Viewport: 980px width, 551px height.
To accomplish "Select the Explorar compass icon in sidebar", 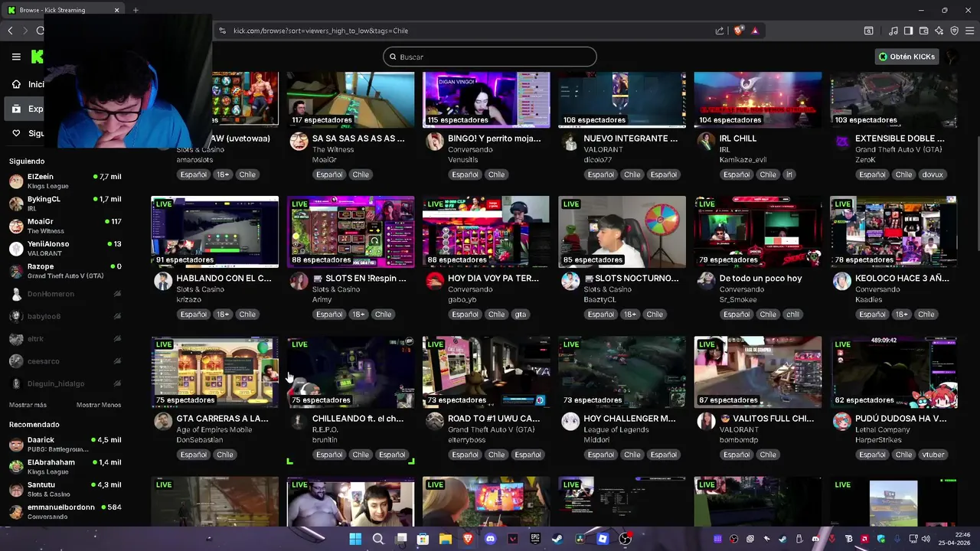I will (16, 109).
